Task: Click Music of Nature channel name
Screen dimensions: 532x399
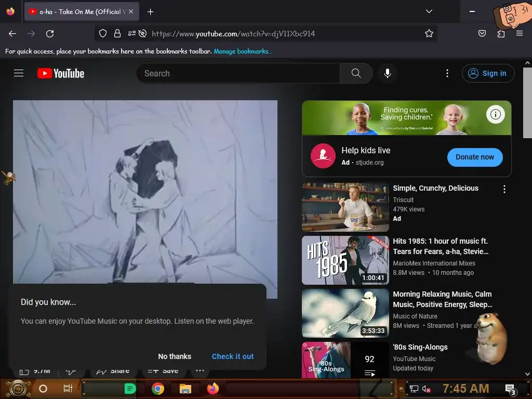Action: tap(415, 316)
